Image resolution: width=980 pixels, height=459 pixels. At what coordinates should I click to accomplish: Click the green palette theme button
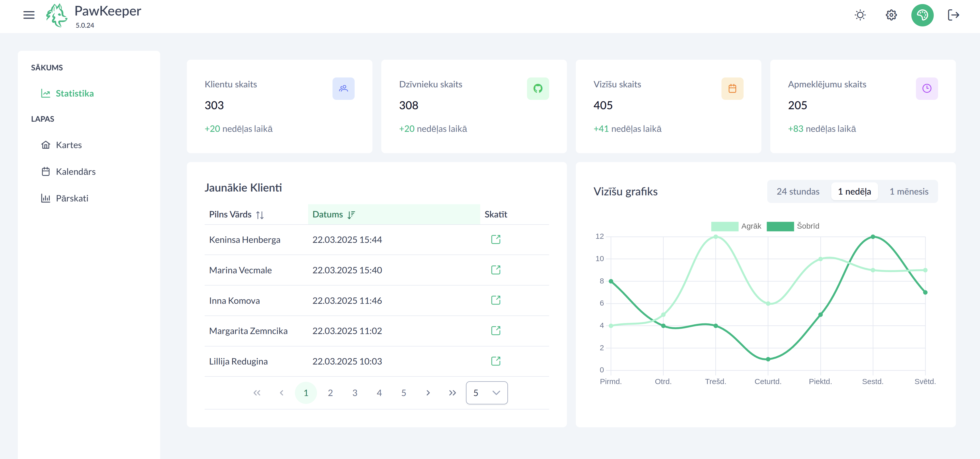pyautogui.click(x=922, y=15)
